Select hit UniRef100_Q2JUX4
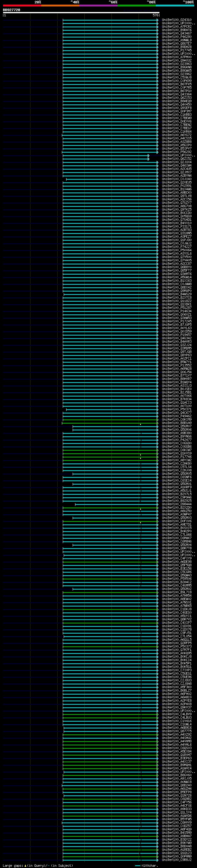Screen dimensions: 197x868 click(177, 162)
